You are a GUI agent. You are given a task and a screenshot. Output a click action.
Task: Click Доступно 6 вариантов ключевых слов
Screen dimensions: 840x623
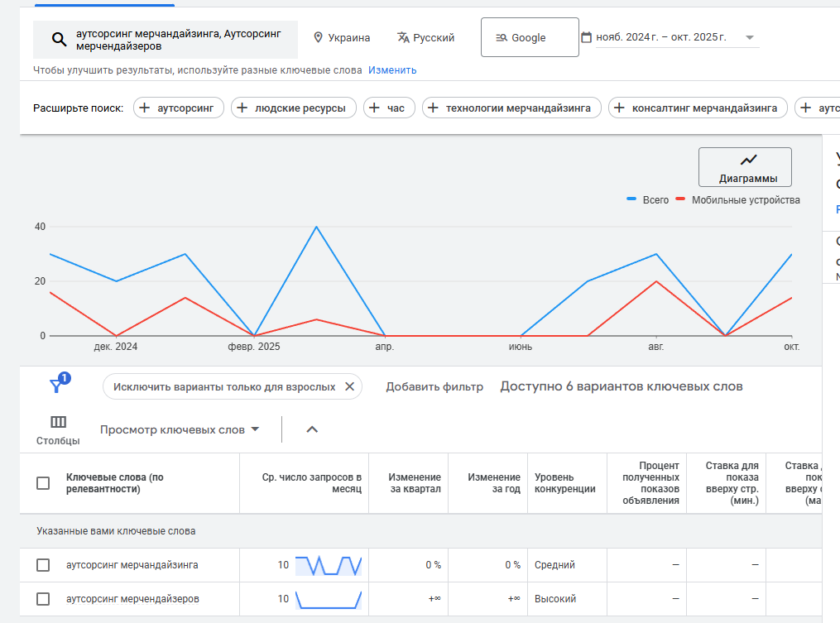(622, 386)
